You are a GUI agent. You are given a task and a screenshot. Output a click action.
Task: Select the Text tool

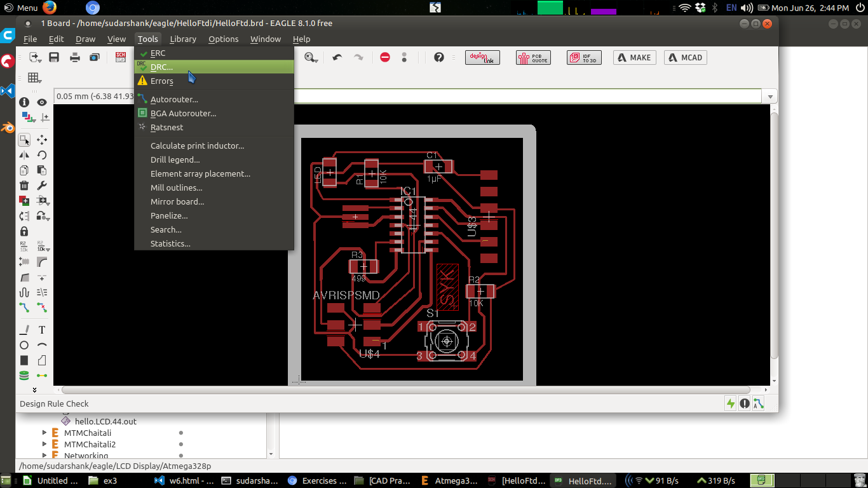coord(42,330)
